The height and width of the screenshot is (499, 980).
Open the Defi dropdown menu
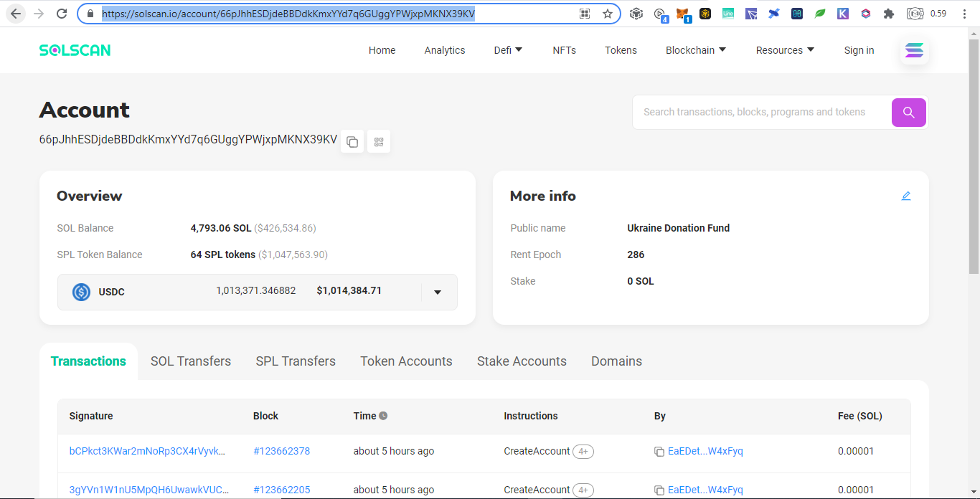pos(508,50)
